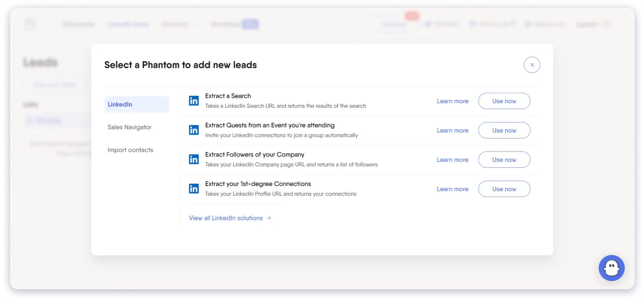Viewport: 644px width, 301px height.
Task: Close the Select a Phantom dialog
Action: tap(532, 65)
